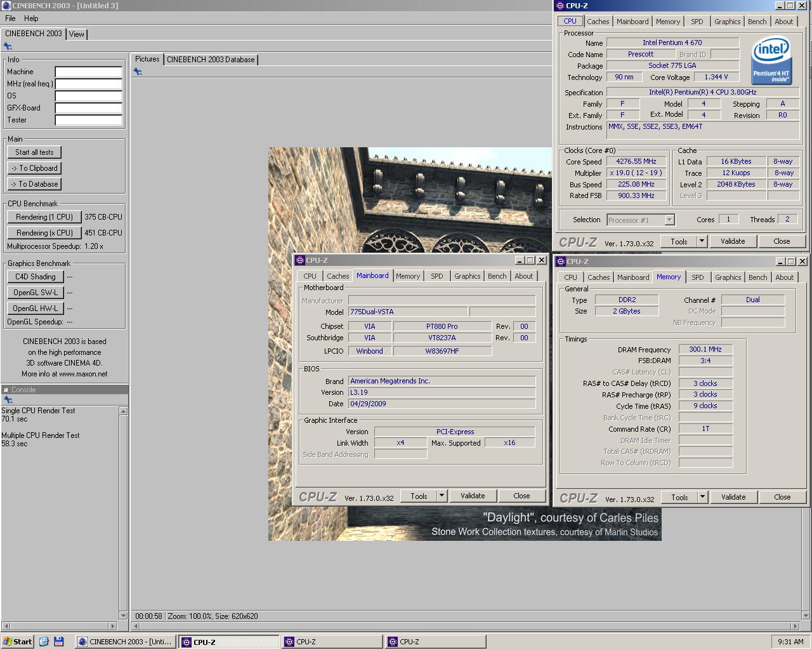The image size is (812, 650).
Task: Click the OS input field
Action: [88, 96]
